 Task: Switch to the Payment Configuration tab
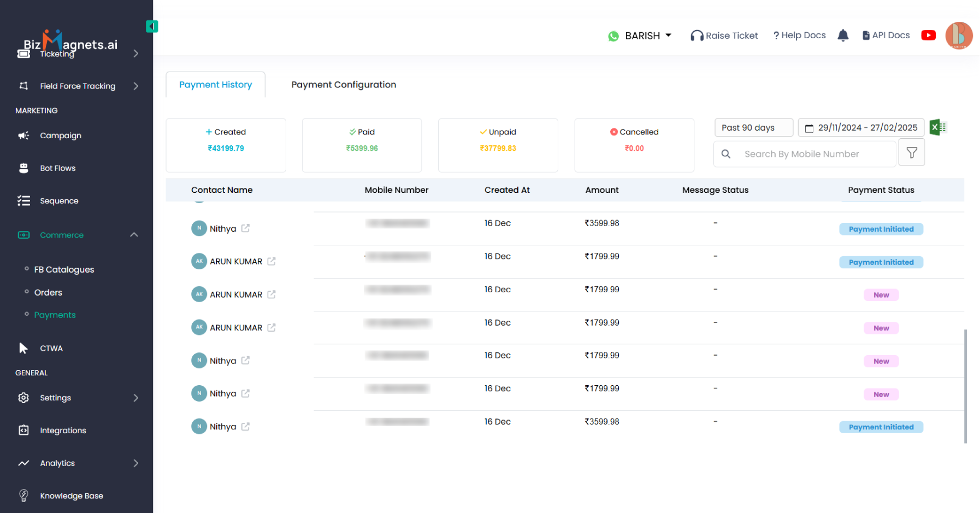point(344,85)
